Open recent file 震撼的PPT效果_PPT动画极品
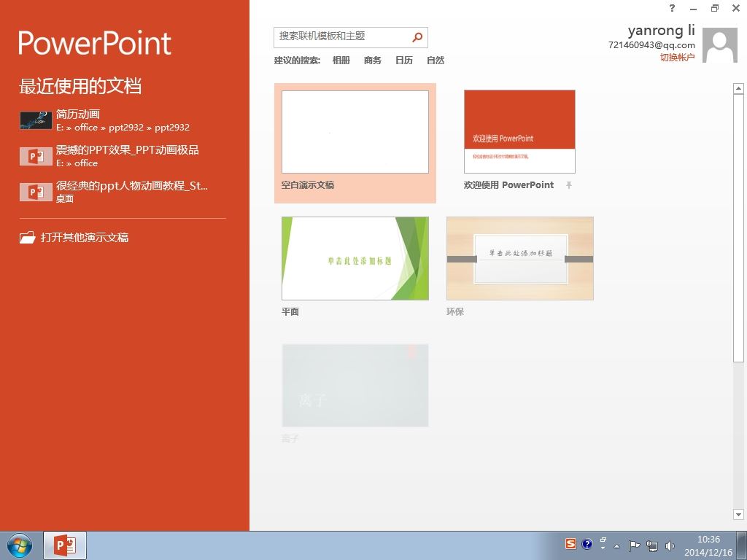Viewport: 747px width, 560px height. pyautogui.click(x=123, y=156)
